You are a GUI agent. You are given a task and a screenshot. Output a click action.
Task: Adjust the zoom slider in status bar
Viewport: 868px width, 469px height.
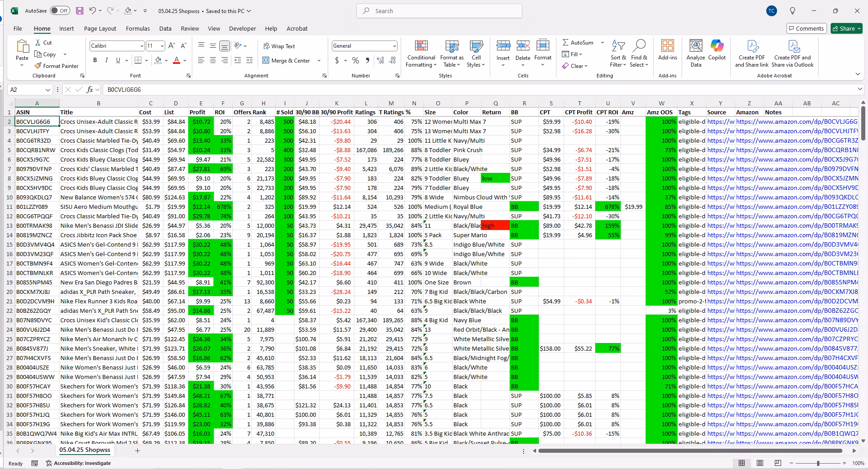click(818, 463)
